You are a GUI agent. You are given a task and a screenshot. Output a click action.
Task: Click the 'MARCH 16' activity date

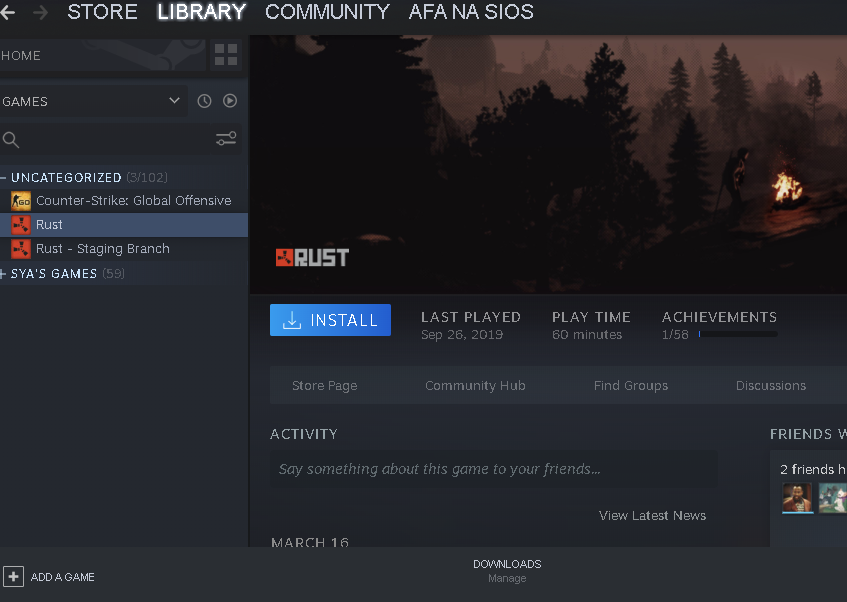click(310, 541)
